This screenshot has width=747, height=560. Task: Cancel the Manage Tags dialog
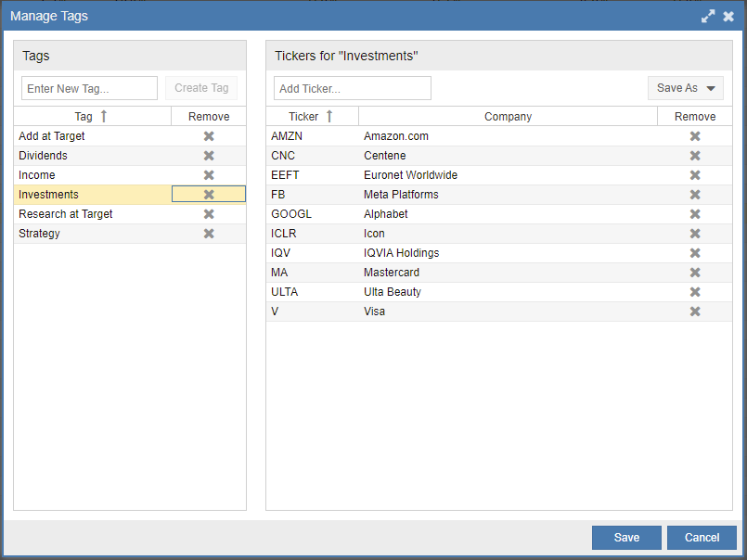click(702, 538)
